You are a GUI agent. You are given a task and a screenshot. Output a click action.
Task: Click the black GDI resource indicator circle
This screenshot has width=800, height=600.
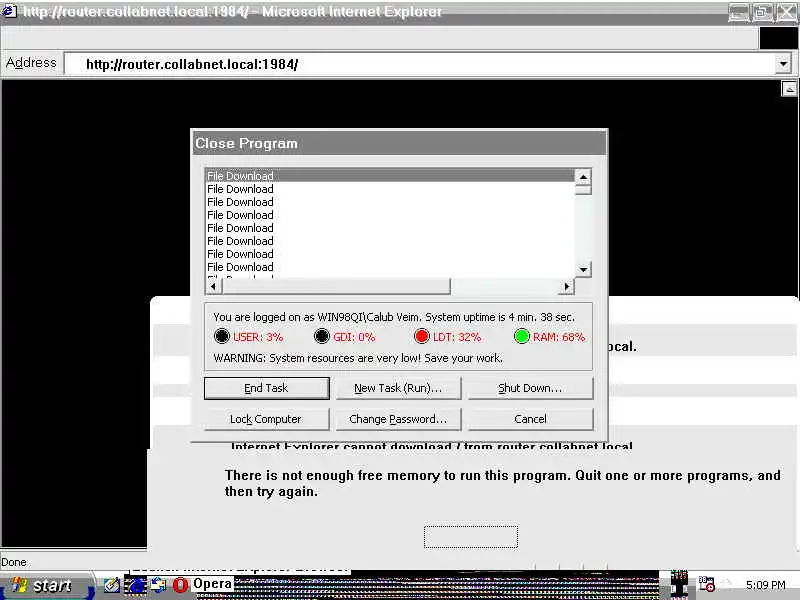pos(321,336)
